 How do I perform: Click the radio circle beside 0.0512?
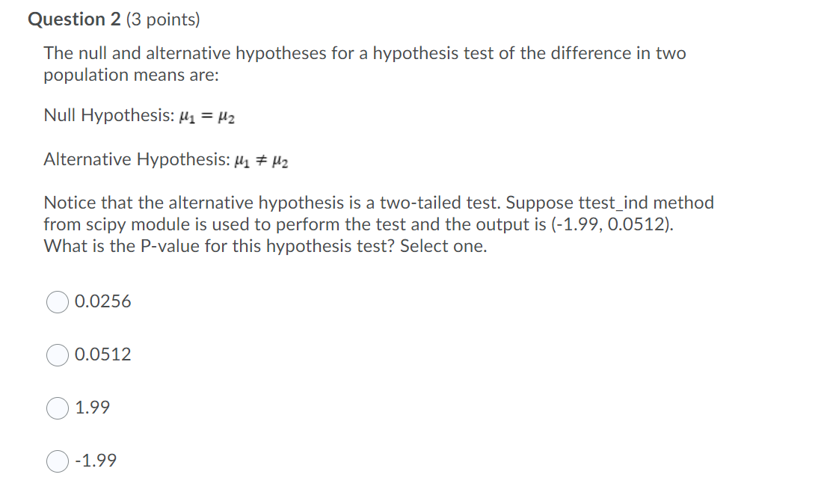(57, 355)
